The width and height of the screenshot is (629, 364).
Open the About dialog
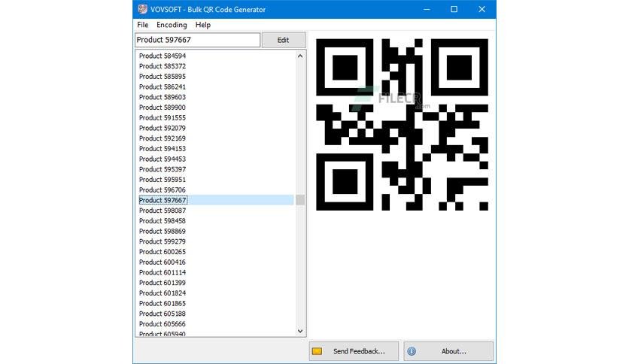point(448,351)
